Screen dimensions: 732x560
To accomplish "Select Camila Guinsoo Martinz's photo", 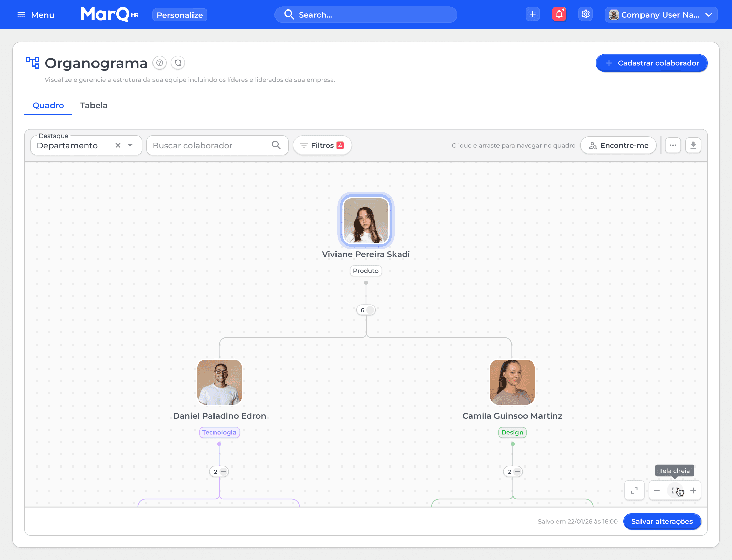I will coord(512,382).
